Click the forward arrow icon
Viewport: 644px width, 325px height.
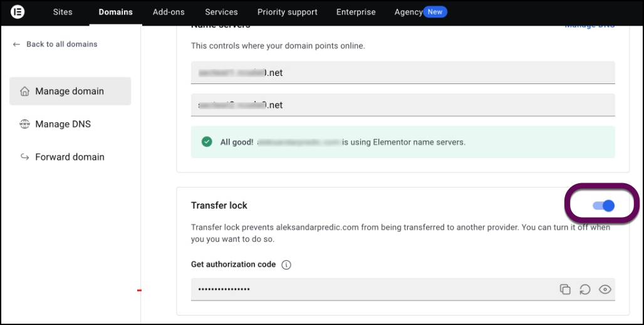pos(24,157)
